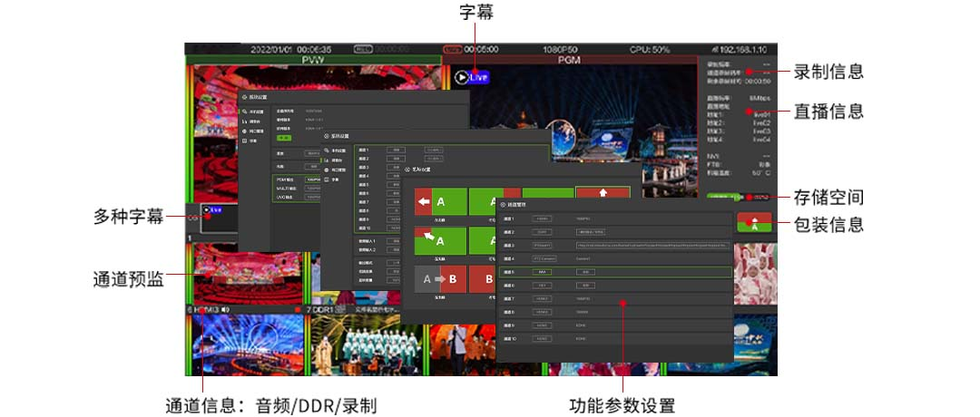Open the 通道 1 type dropdown in 通道管理
This screenshot has height=417, width=980.
pyautogui.click(x=542, y=218)
